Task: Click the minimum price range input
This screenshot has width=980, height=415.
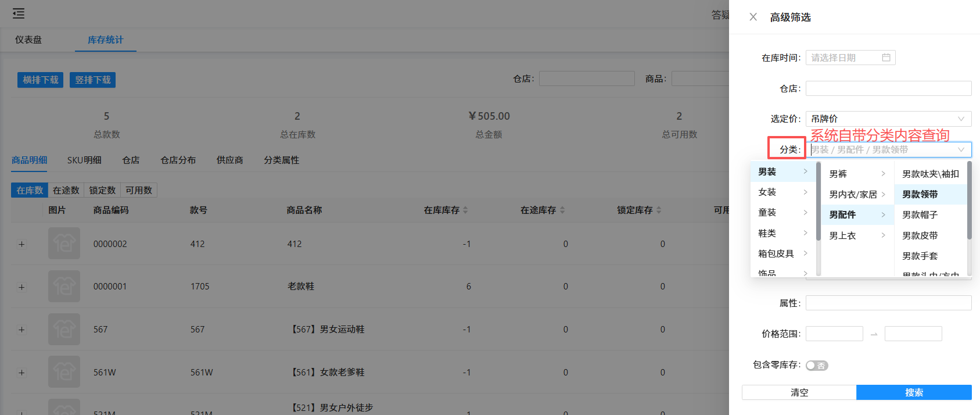Action: coord(834,334)
